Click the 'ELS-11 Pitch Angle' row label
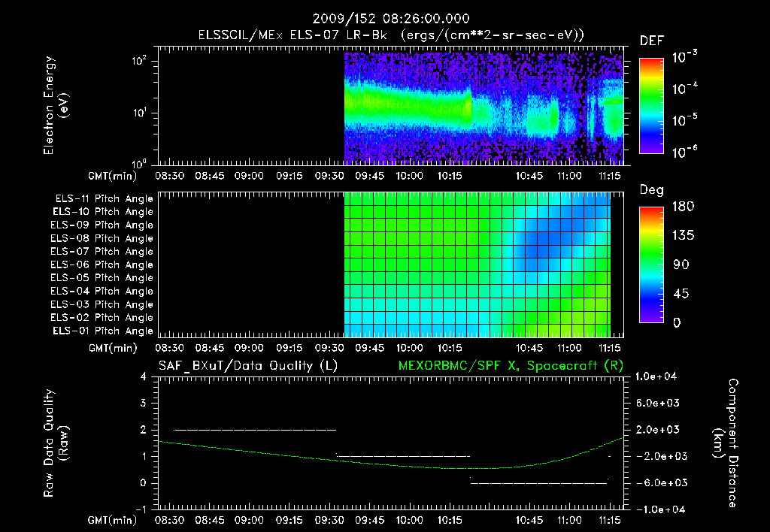Screen dimensions: 770x532 click(x=104, y=199)
